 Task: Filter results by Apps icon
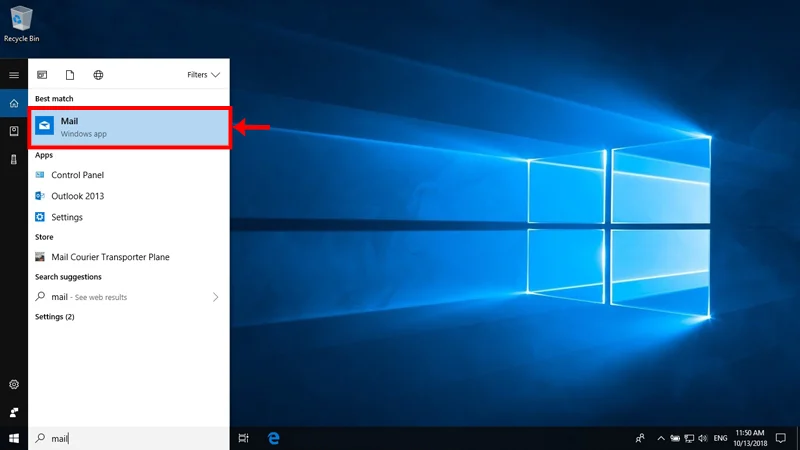pyautogui.click(x=42, y=75)
